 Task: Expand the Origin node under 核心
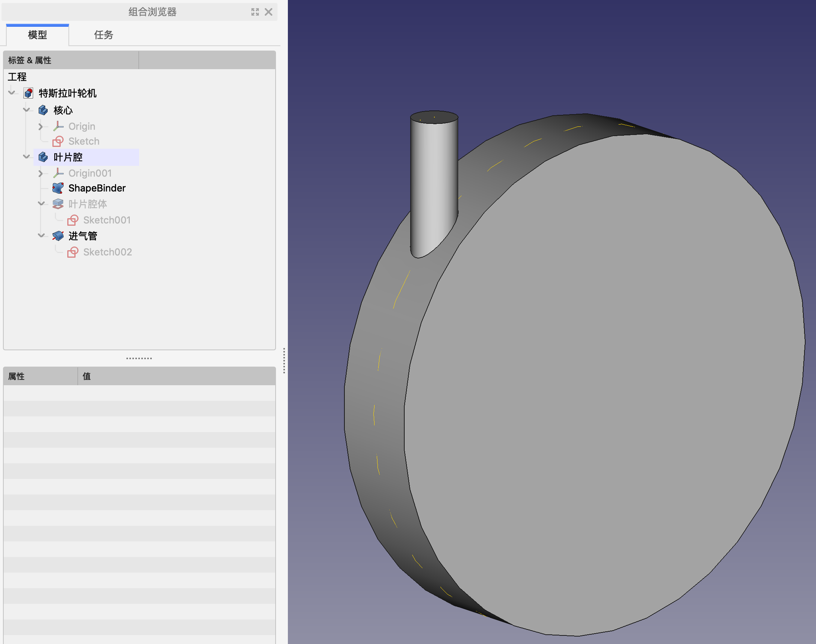[x=41, y=126]
